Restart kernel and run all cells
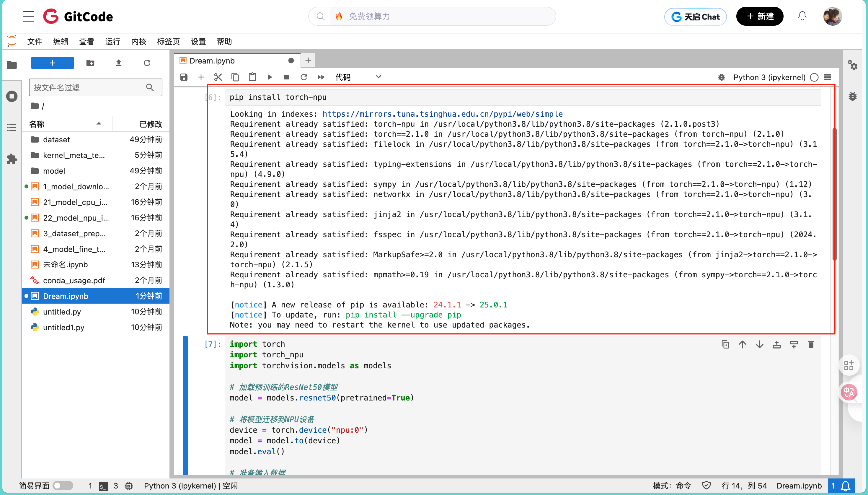Image resolution: width=868 pixels, height=495 pixels. (321, 77)
